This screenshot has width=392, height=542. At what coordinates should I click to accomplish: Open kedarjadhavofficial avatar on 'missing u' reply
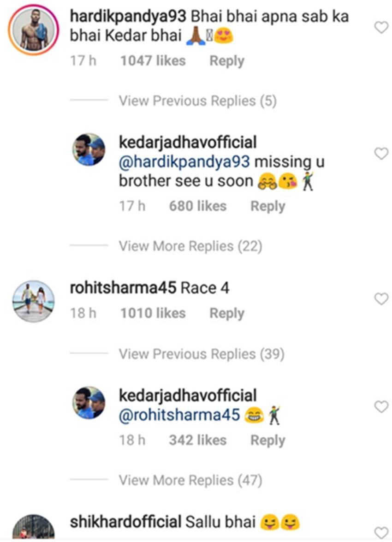coord(89,149)
